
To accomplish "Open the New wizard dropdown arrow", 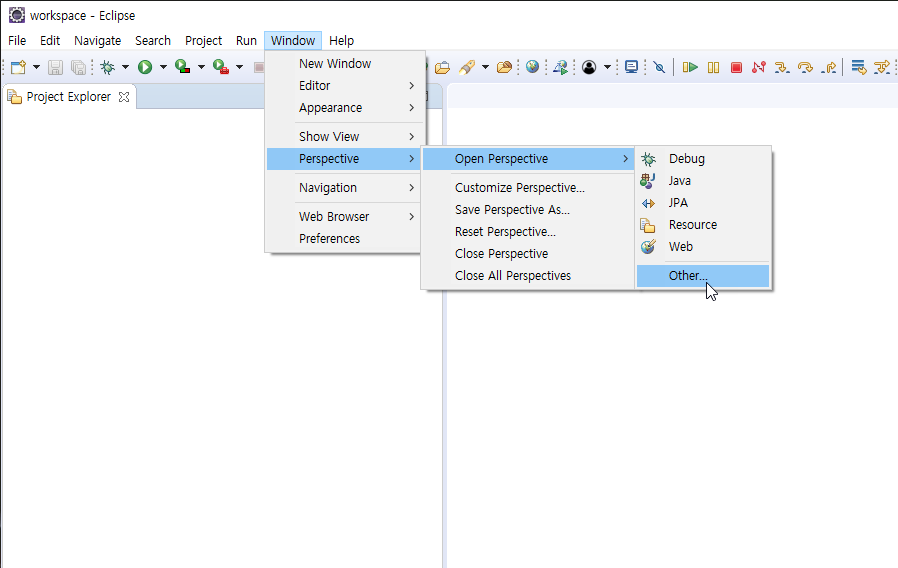I will pos(37,67).
